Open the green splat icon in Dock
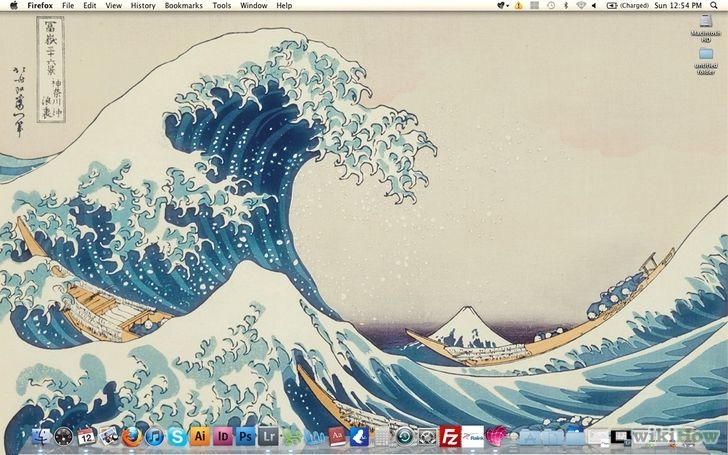 291,437
